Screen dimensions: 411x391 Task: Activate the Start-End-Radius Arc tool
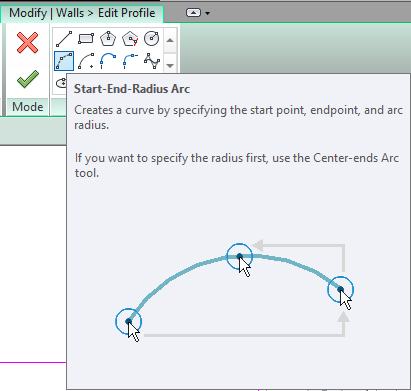64,61
